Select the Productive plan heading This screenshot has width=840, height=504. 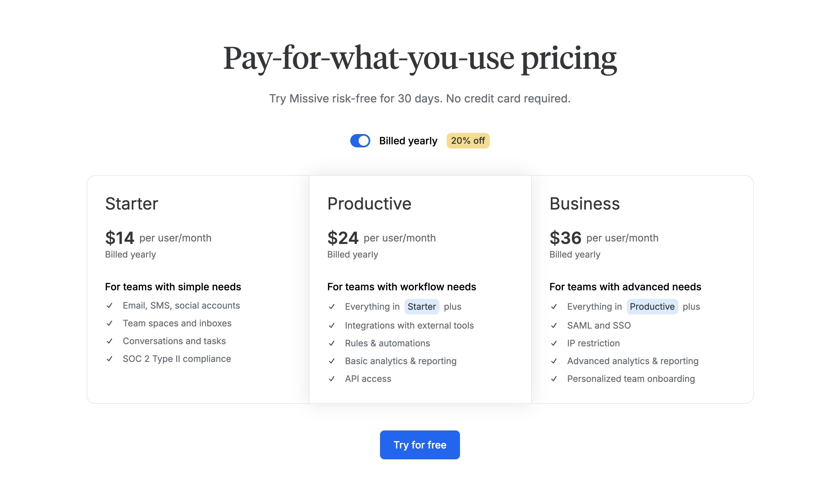click(x=369, y=204)
